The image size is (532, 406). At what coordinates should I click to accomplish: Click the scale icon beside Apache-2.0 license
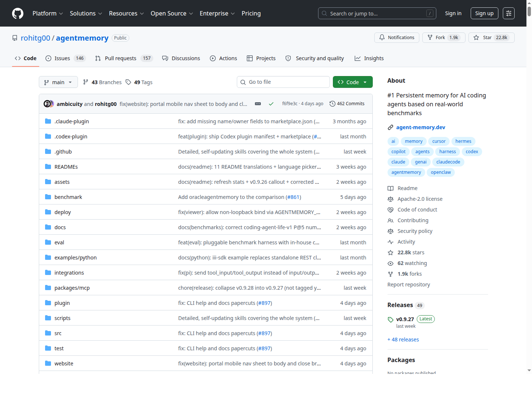[391, 199]
